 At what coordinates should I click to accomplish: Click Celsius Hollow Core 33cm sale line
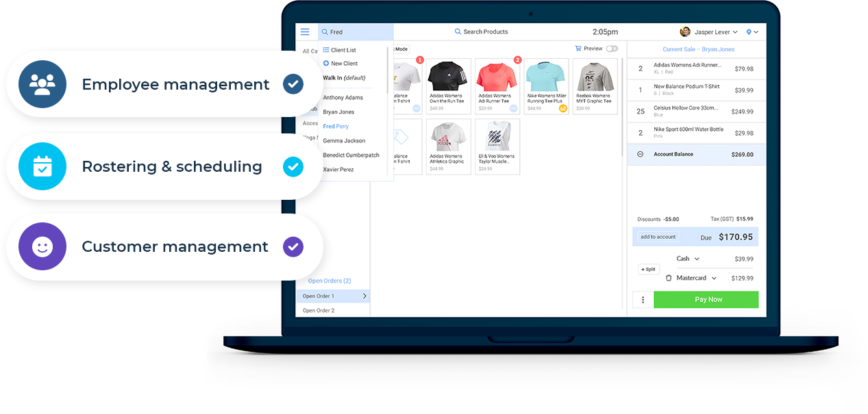[696, 112]
